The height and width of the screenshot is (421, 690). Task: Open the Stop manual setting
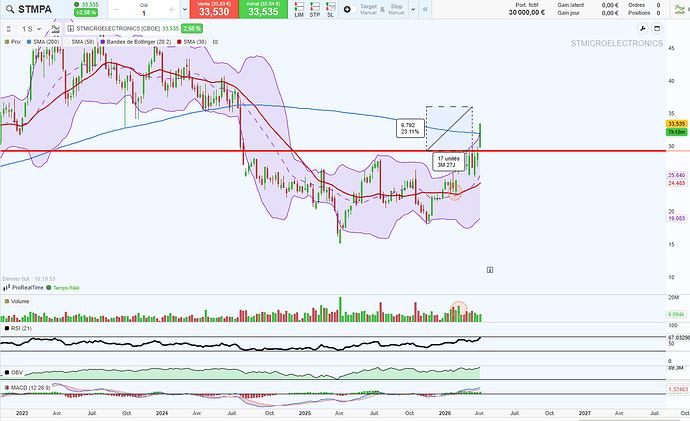[x=396, y=9]
